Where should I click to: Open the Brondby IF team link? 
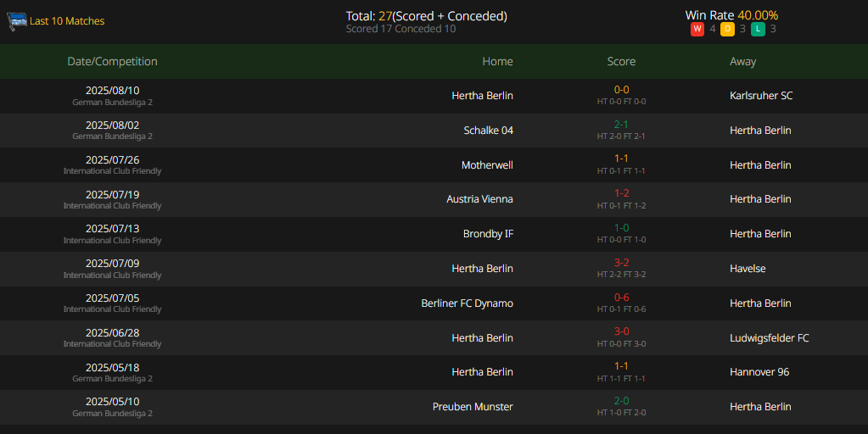tap(488, 234)
